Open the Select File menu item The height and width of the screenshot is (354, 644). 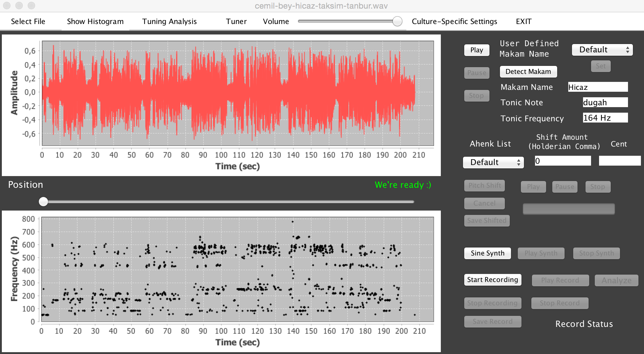[x=28, y=21]
